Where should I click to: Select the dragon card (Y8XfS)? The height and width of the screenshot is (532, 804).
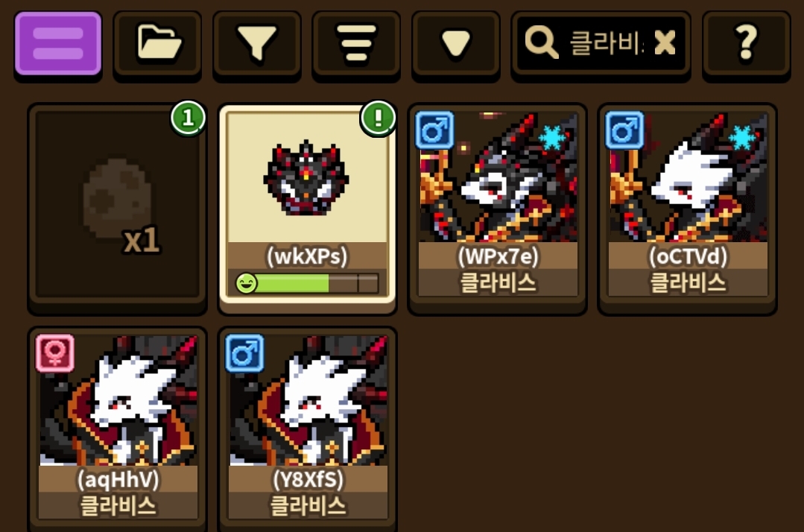point(307,428)
